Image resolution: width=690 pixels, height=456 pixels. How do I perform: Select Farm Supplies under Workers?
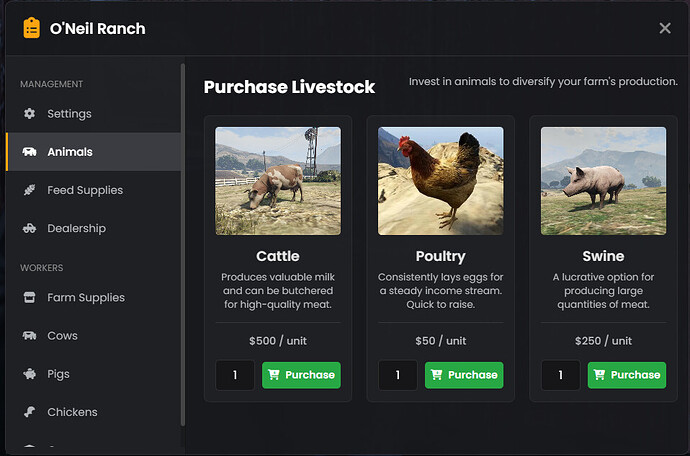[x=86, y=298]
